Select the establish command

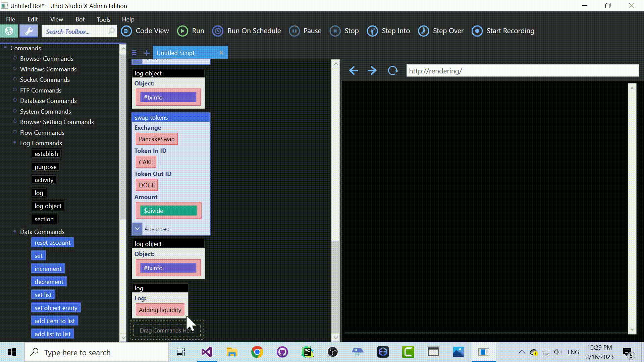coord(46,154)
